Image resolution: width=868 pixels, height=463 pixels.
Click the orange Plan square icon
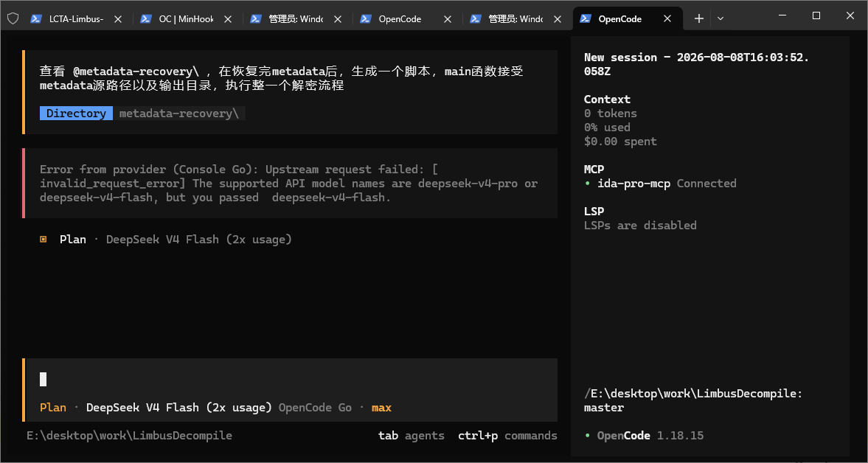pyautogui.click(x=44, y=240)
